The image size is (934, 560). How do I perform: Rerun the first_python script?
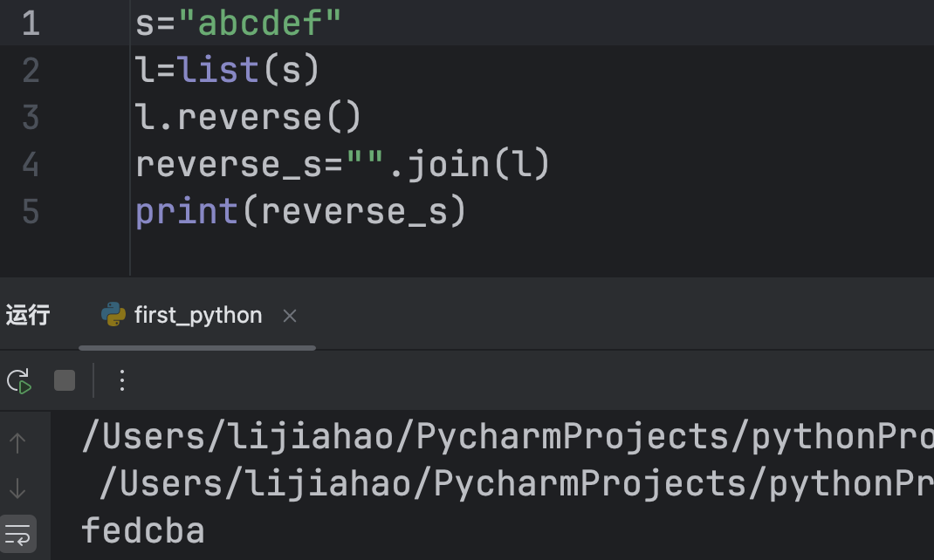click(x=18, y=381)
